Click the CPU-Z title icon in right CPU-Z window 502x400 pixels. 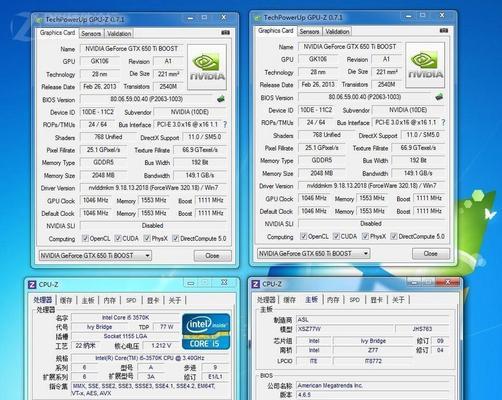[255, 284]
